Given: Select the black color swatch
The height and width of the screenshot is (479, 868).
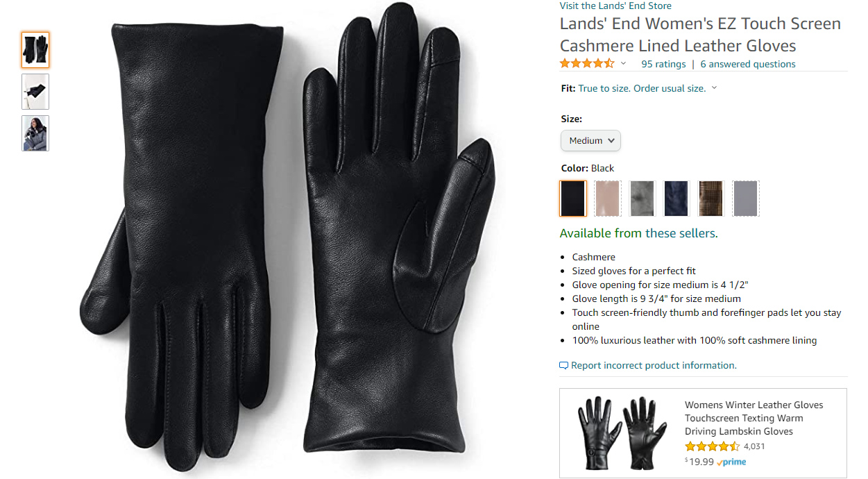Looking at the screenshot, I should coord(573,199).
